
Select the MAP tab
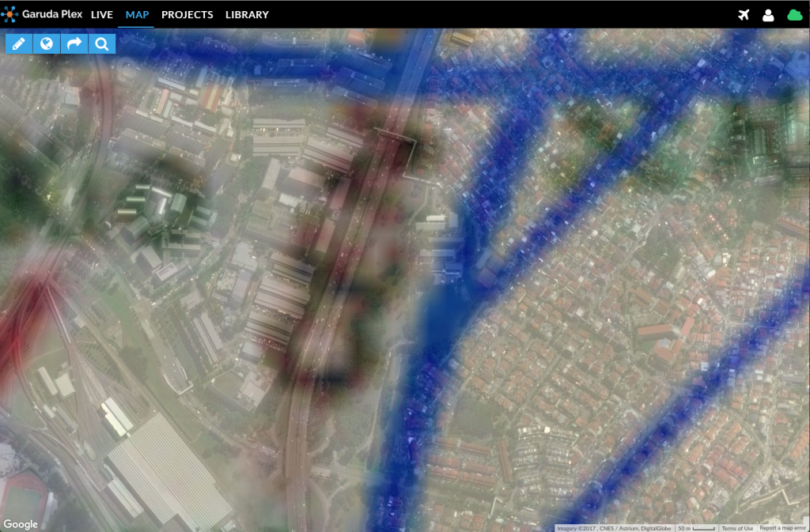[136, 14]
